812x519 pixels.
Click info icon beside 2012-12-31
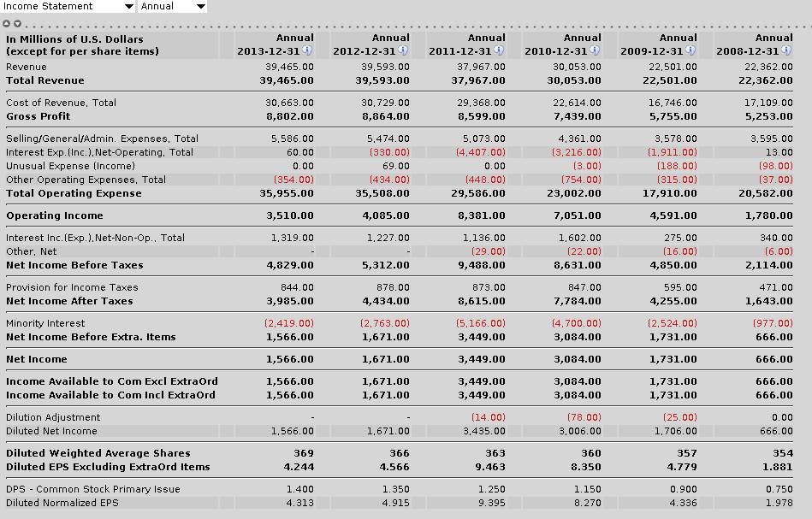(x=403, y=50)
